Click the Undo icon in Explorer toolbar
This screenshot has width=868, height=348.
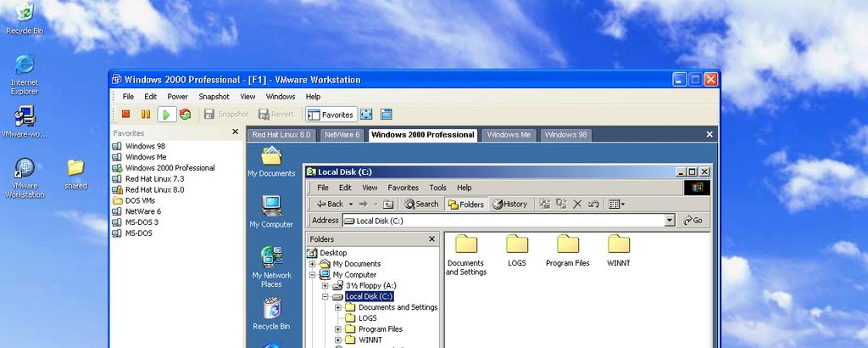click(x=593, y=204)
